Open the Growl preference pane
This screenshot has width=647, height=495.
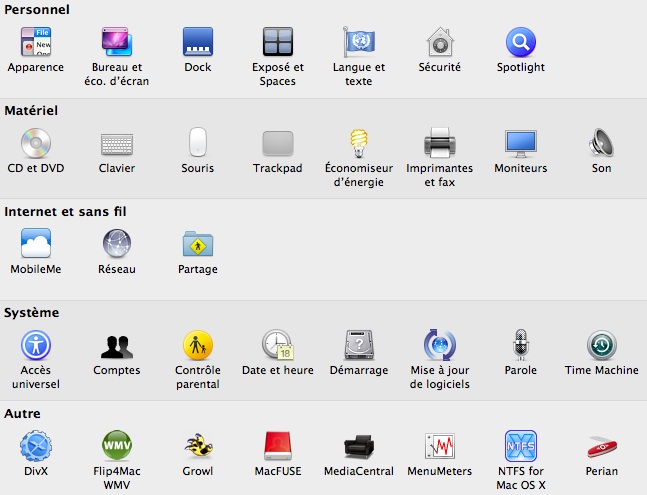[198, 446]
